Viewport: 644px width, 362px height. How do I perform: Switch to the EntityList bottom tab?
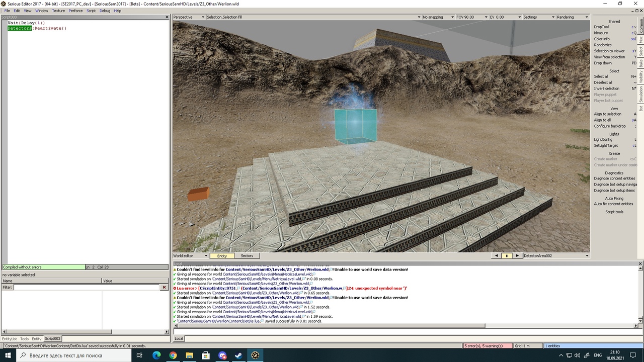coord(10,339)
